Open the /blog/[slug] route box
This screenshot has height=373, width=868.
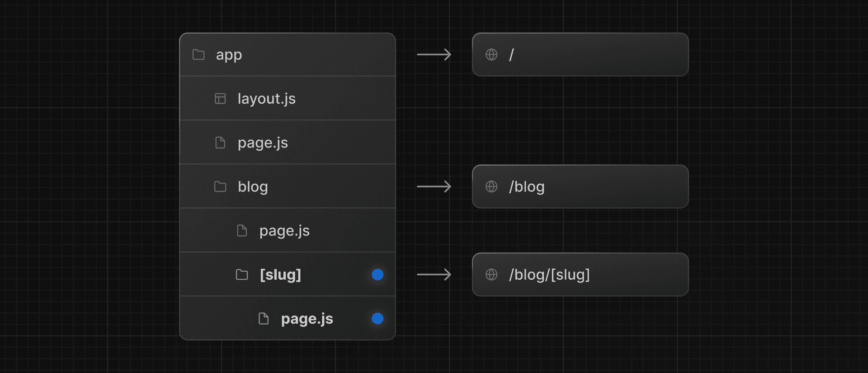coord(580,275)
